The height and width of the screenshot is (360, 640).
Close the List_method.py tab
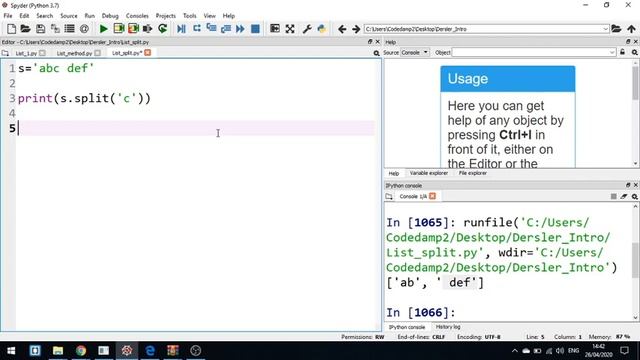point(98,53)
